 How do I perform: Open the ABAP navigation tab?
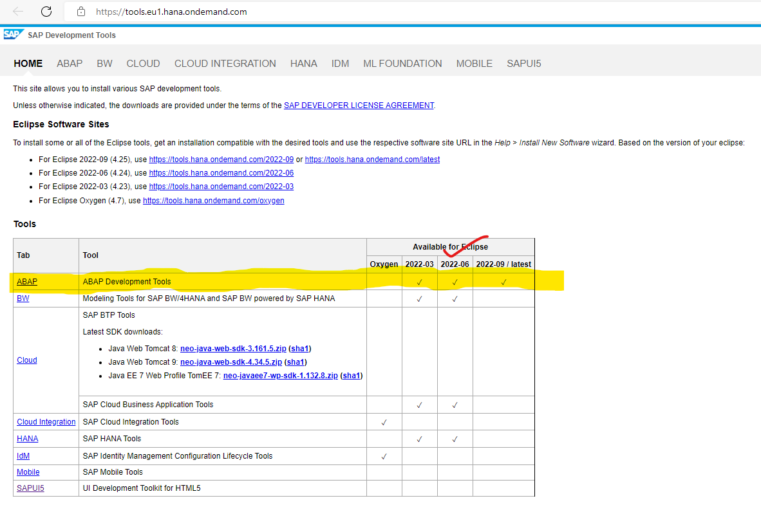pos(70,63)
